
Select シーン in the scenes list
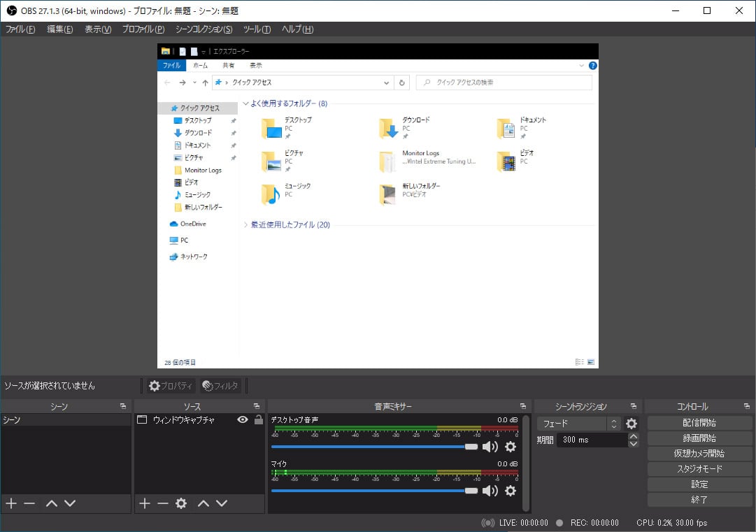pos(66,419)
